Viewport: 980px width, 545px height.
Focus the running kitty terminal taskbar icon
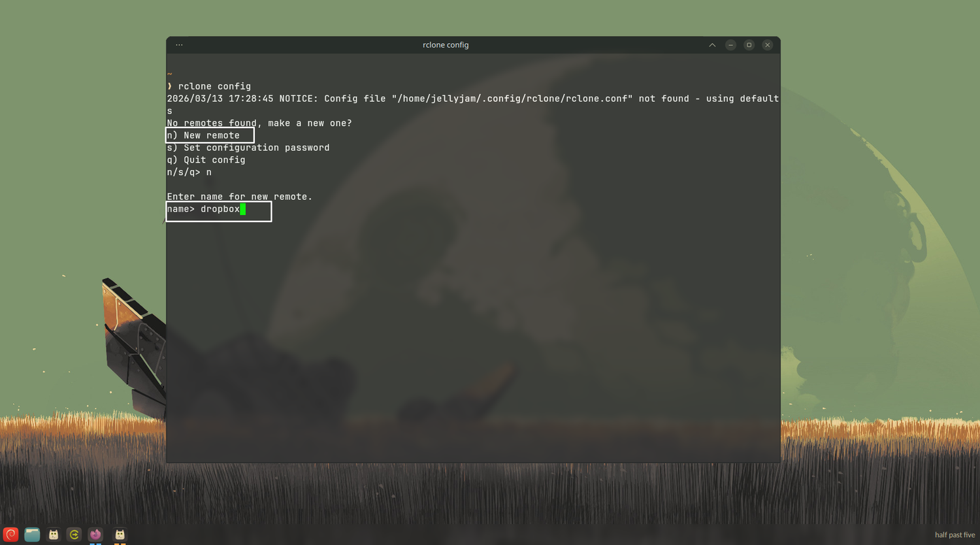[120, 535]
